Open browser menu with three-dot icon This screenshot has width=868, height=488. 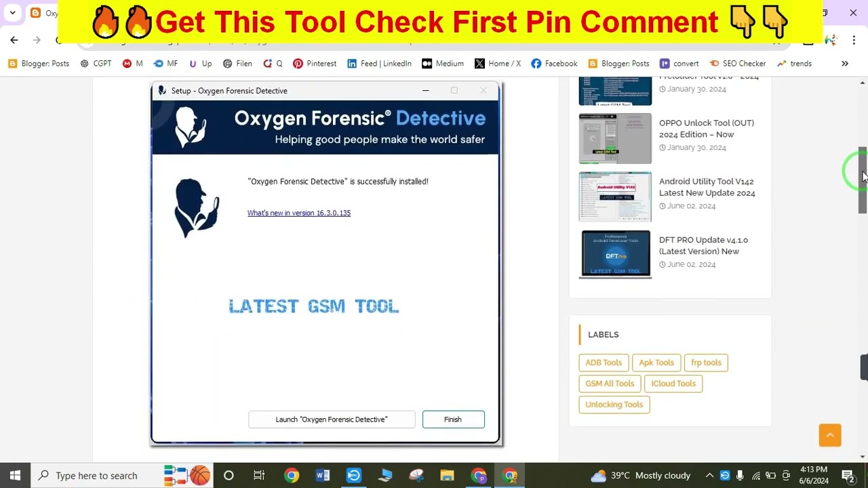point(854,40)
